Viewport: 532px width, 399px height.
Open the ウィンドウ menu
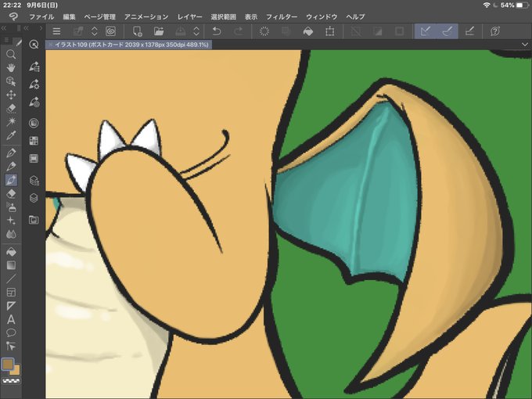tap(322, 16)
